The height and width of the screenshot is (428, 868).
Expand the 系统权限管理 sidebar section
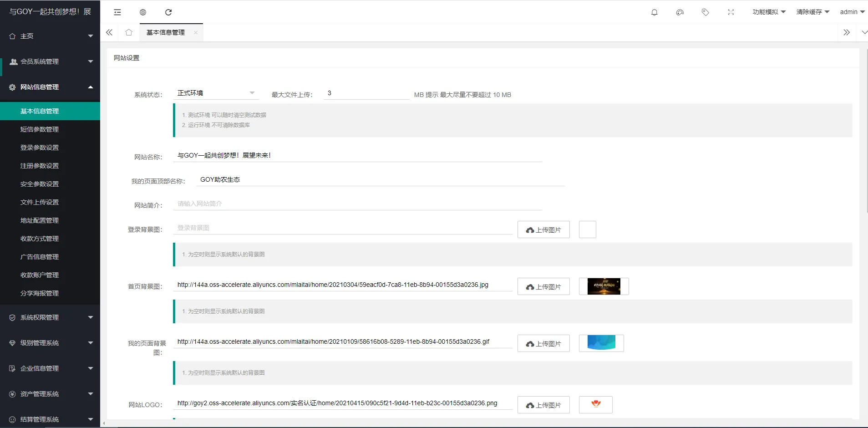(50, 317)
